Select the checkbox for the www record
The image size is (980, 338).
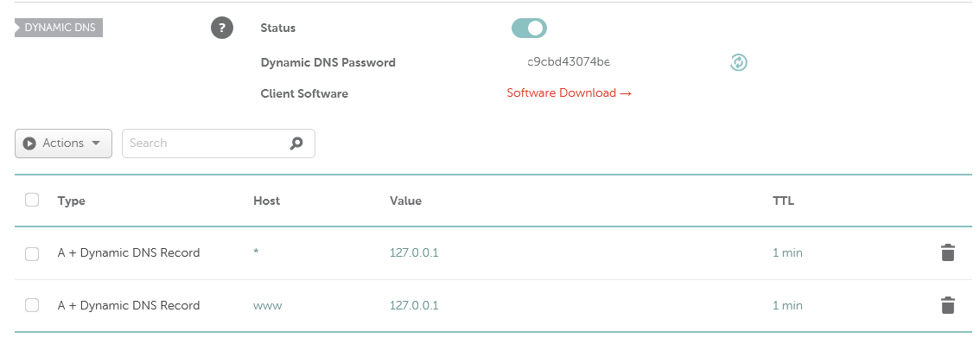(x=32, y=305)
